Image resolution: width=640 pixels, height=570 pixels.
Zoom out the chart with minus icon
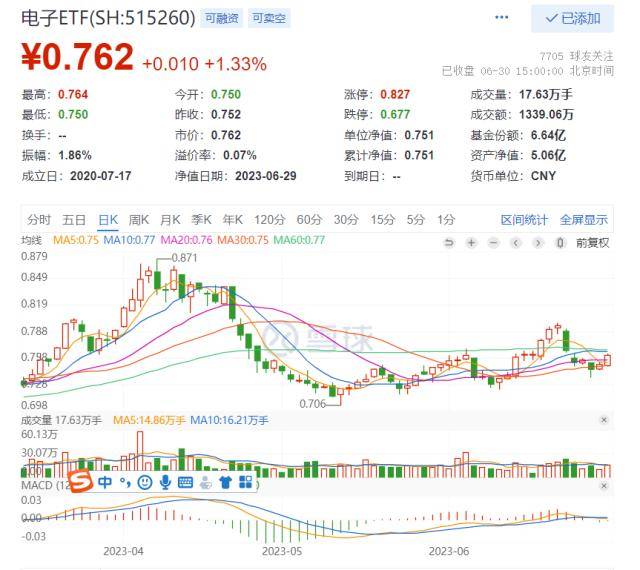[x=493, y=243]
